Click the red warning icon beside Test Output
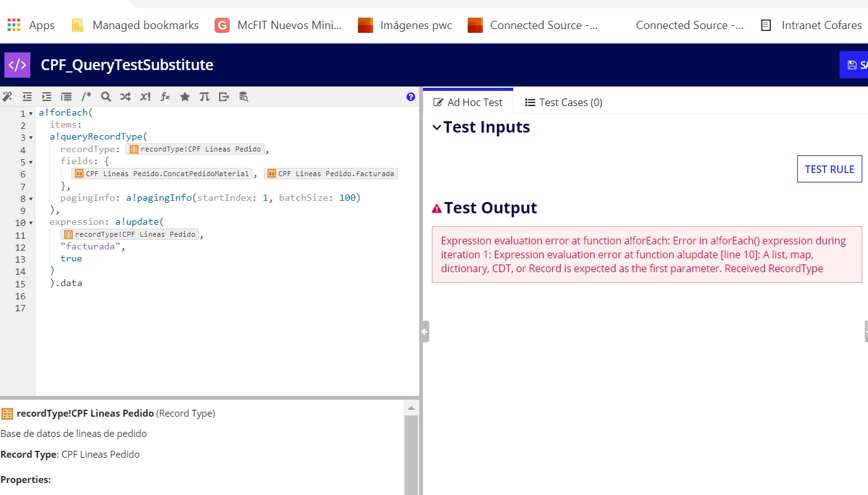Image resolution: width=868 pixels, height=495 pixels. pyautogui.click(x=437, y=208)
